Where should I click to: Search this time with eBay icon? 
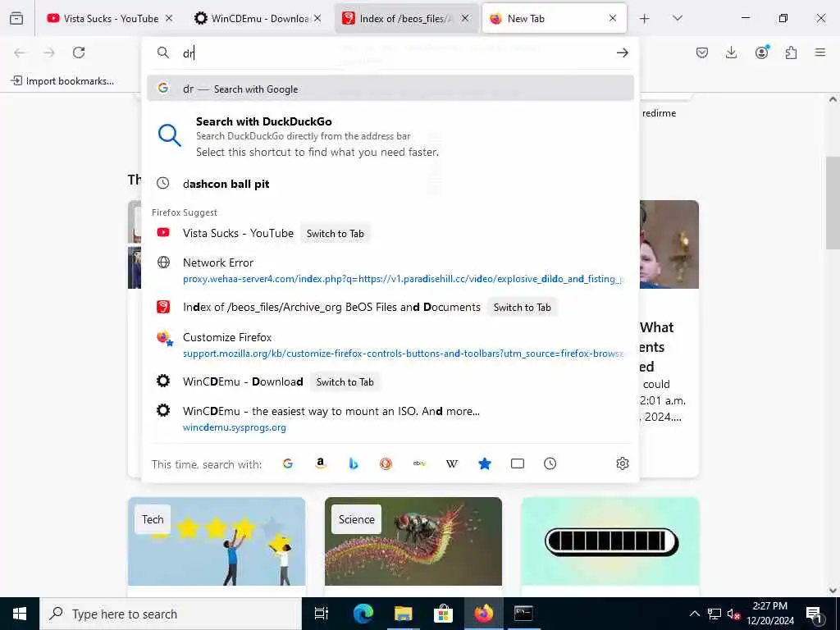[419, 463]
